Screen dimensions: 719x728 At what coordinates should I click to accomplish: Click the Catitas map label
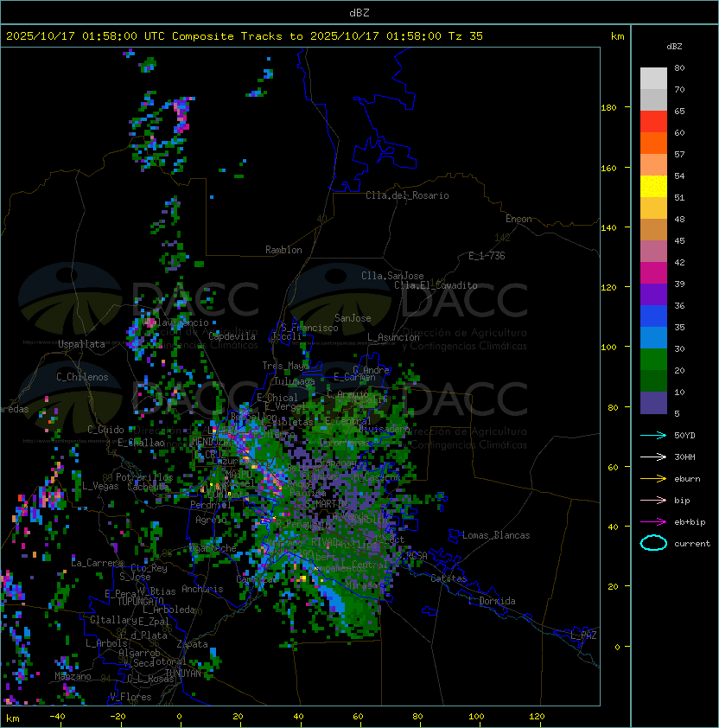point(449,578)
